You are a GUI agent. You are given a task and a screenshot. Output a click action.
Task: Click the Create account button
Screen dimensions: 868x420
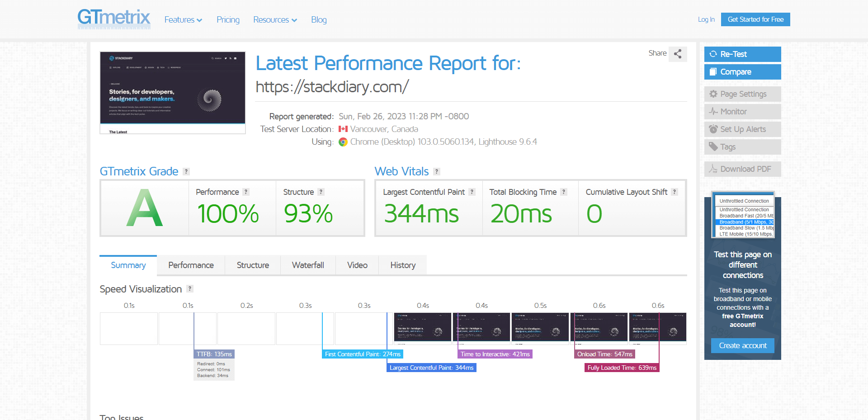point(743,346)
